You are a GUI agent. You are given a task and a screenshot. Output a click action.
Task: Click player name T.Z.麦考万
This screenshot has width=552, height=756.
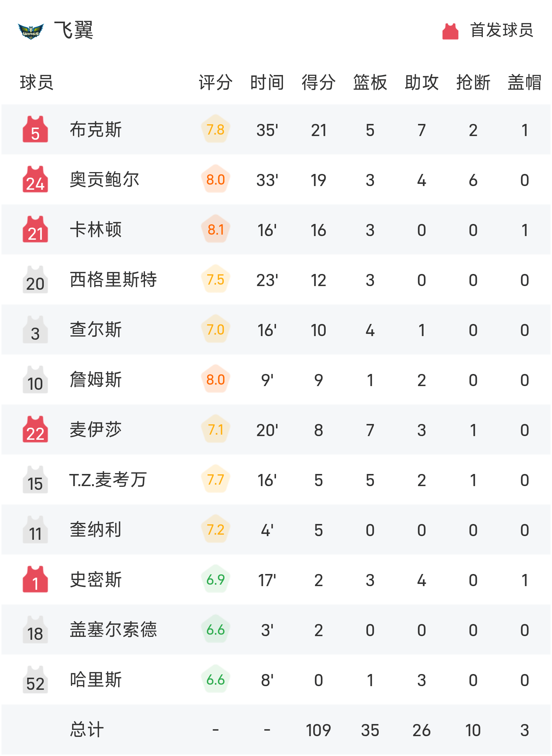point(108,479)
